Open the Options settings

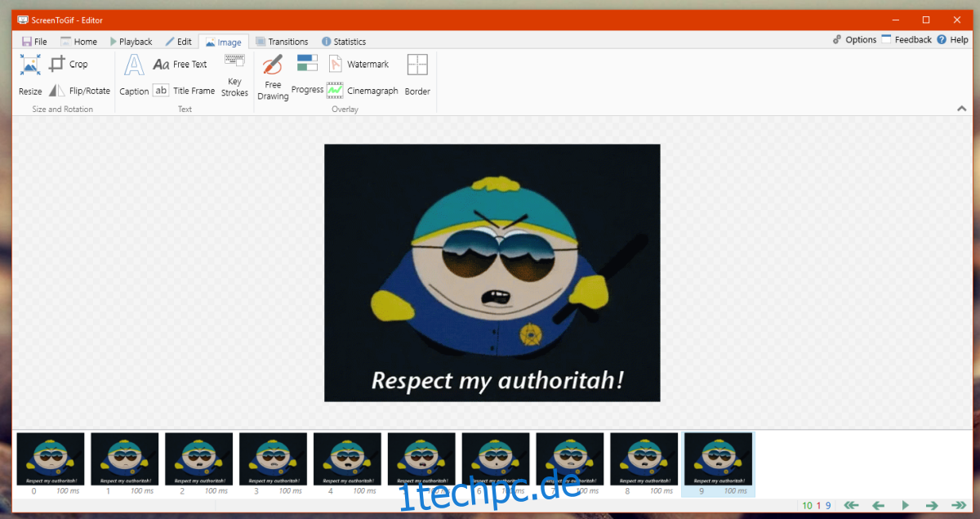pos(854,39)
